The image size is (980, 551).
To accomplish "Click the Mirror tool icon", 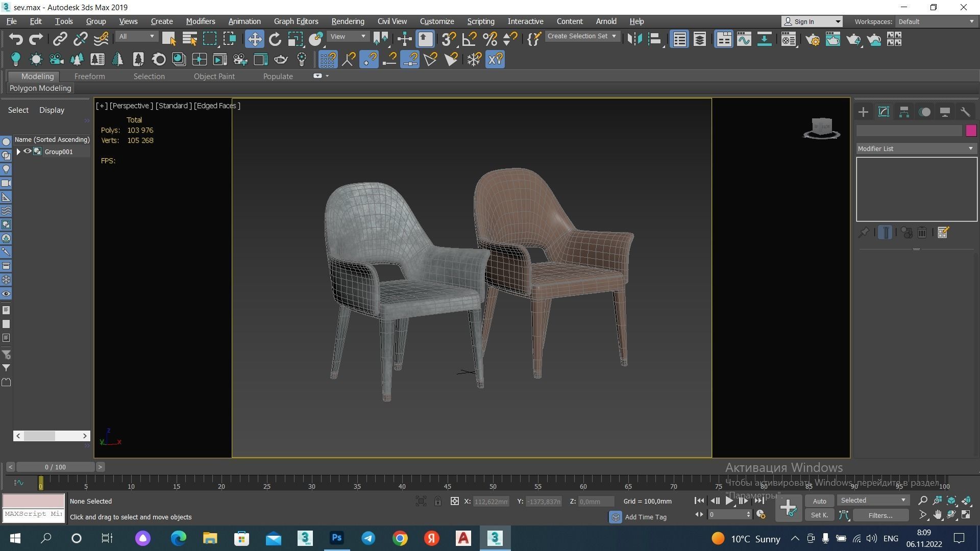I will coord(634,39).
